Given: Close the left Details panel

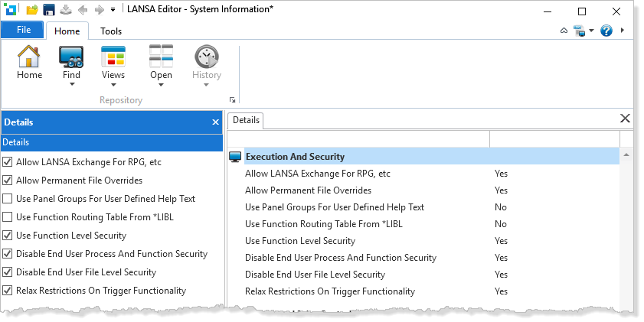Looking at the screenshot, I should click(x=216, y=122).
